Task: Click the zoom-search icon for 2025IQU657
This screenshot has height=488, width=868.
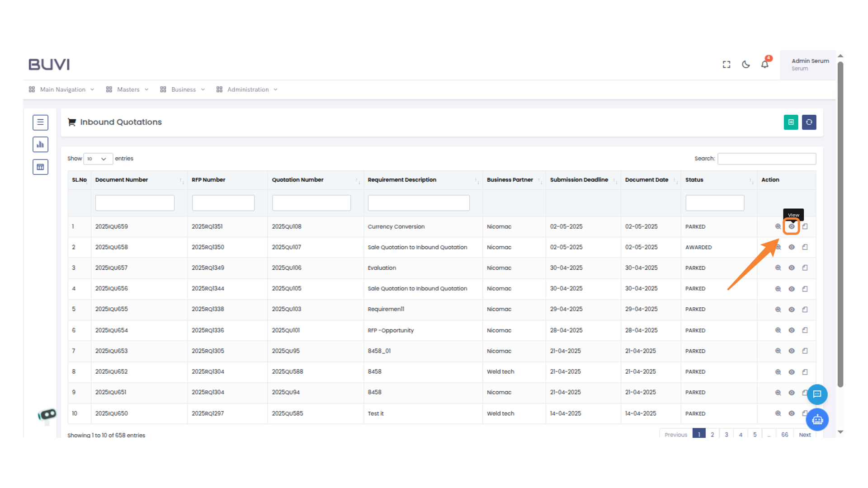Action: pos(778,267)
